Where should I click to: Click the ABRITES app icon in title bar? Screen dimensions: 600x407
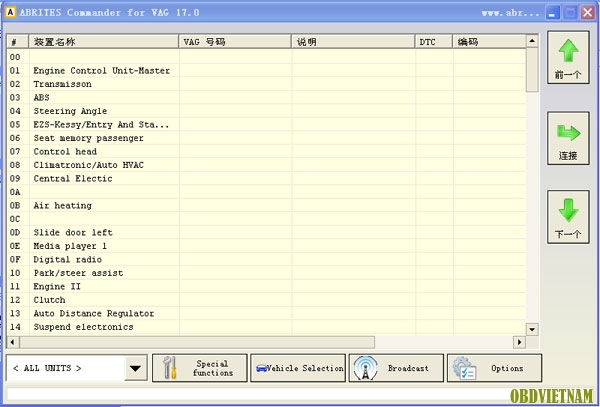coord(10,12)
